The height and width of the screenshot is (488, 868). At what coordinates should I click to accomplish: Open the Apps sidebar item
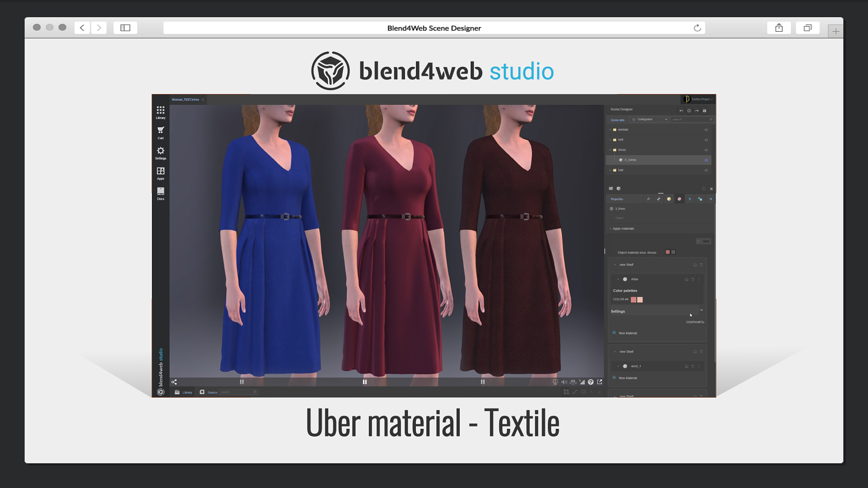pos(160,174)
